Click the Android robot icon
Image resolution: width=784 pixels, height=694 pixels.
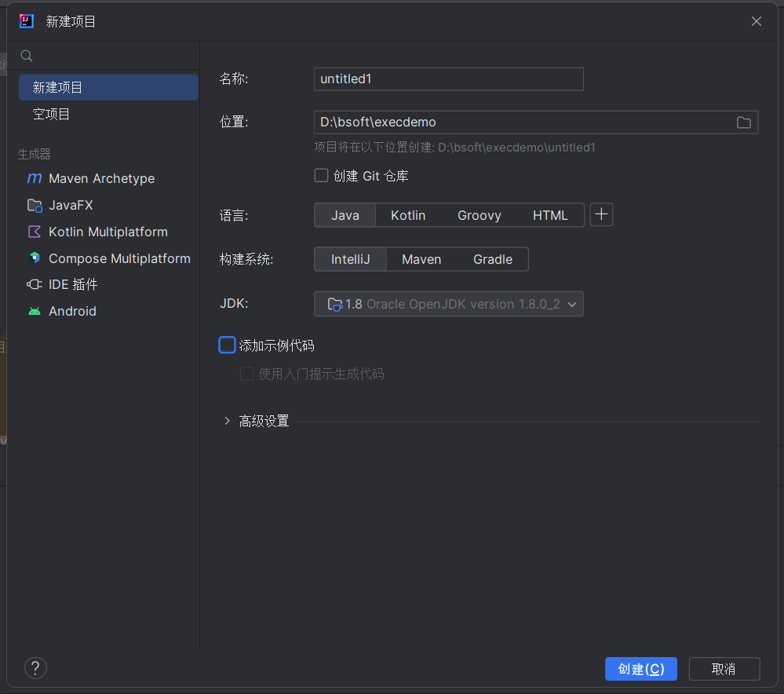(x=35, y=311)
